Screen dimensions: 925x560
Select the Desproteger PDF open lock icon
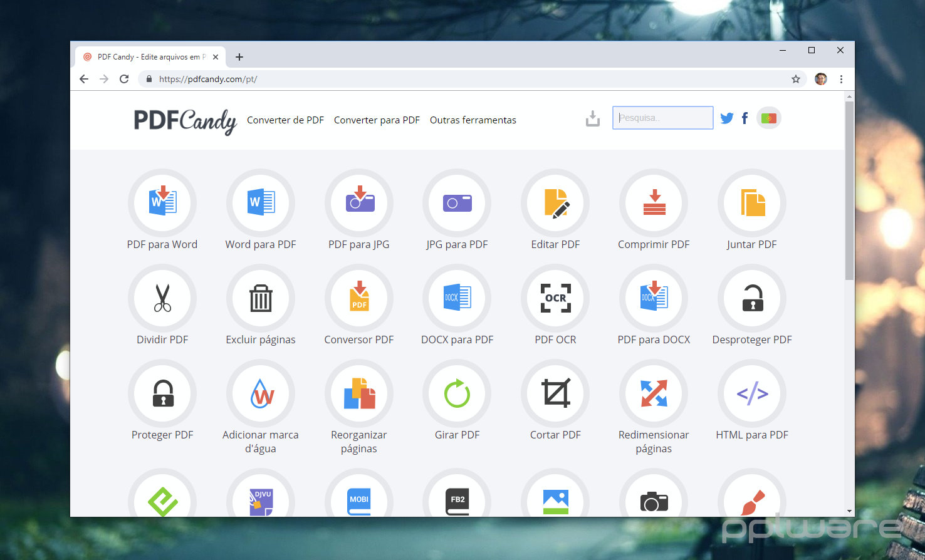(x=752, y=298)
